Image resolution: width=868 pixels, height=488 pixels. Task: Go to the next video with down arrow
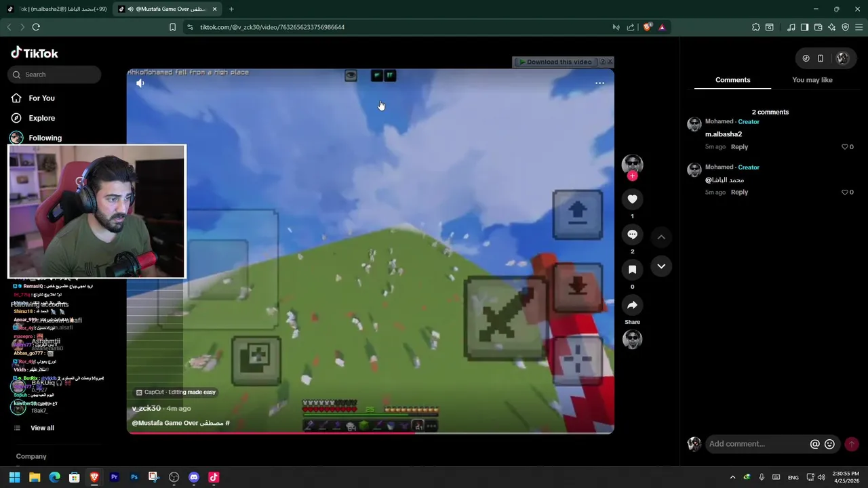[661, 266]
